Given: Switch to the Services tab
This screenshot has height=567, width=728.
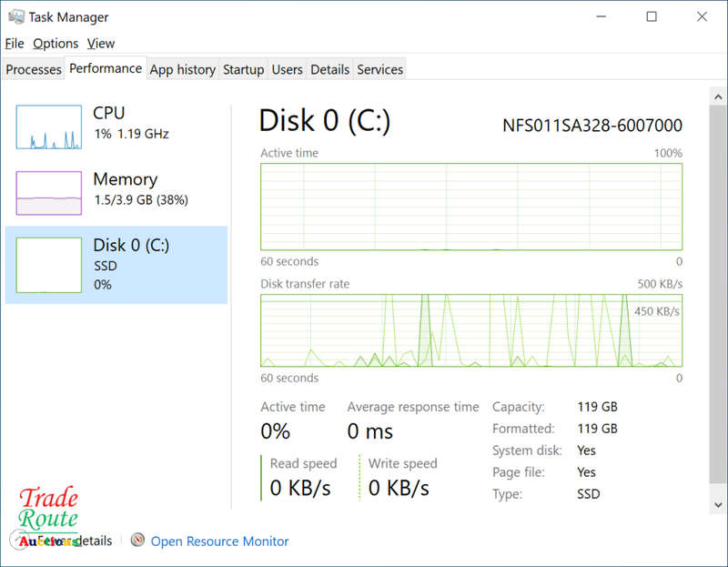Looking at the screenshot, I should click(x=379, y=69).
